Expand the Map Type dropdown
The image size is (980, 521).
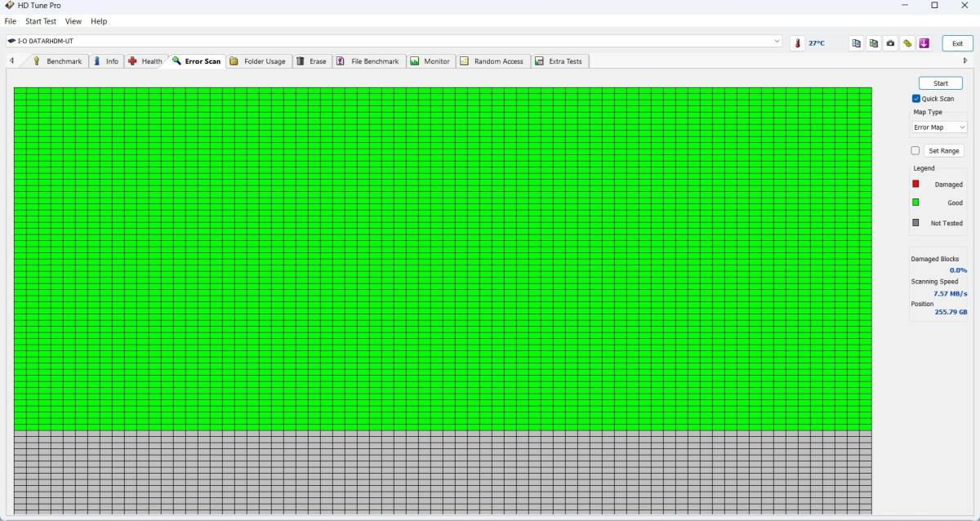[x=939, y=127]
